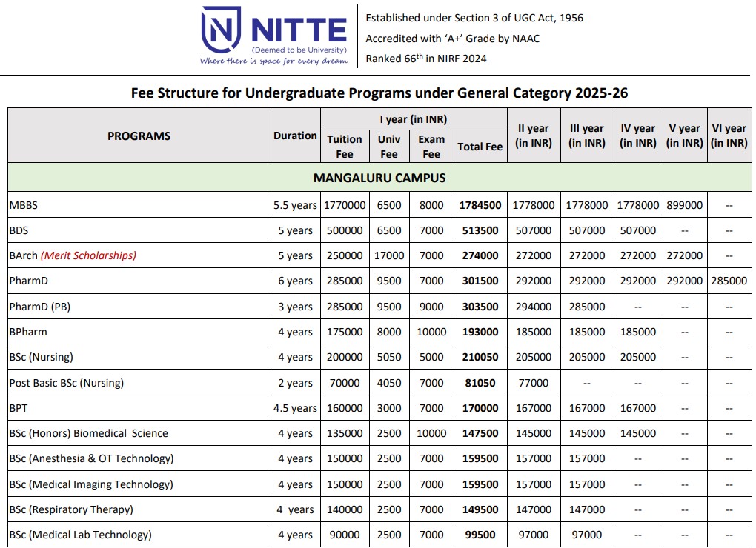Select the BPharm program name
This screenshot has height=548, width=756.
coord(28,332)
